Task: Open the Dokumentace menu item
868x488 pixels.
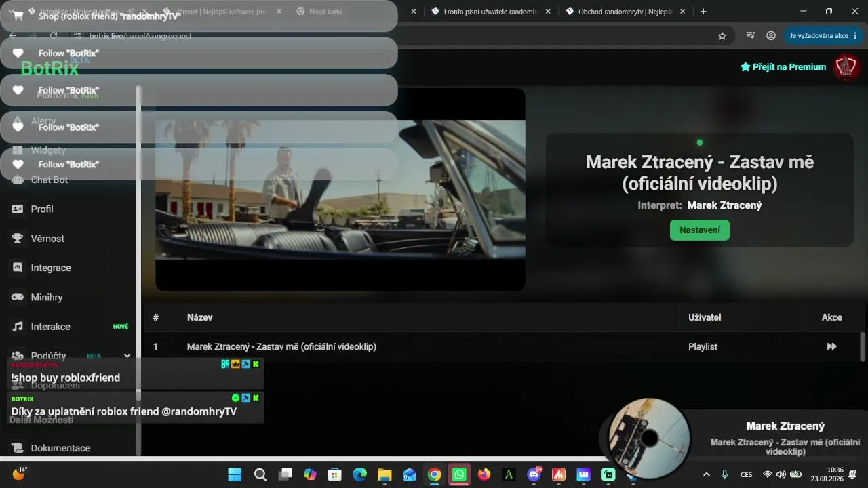Action: [60, 448]
